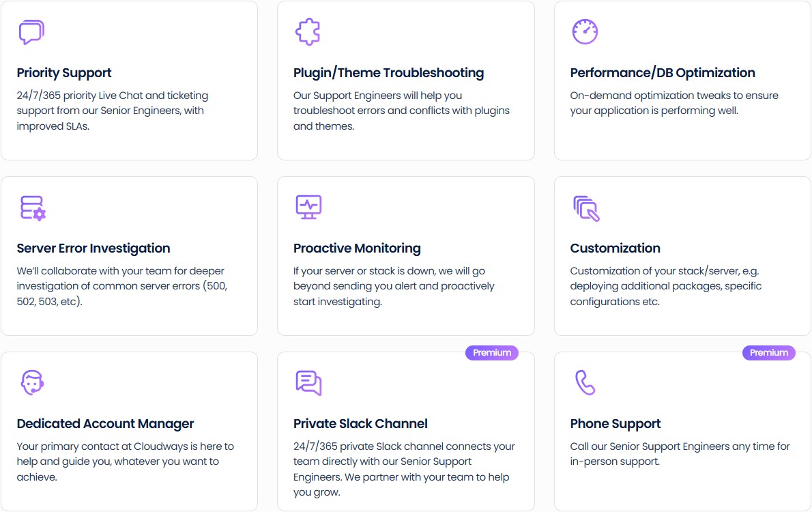
Task: Click the speech bubble icon above Priority Support
Action: [x=32, y=31]
